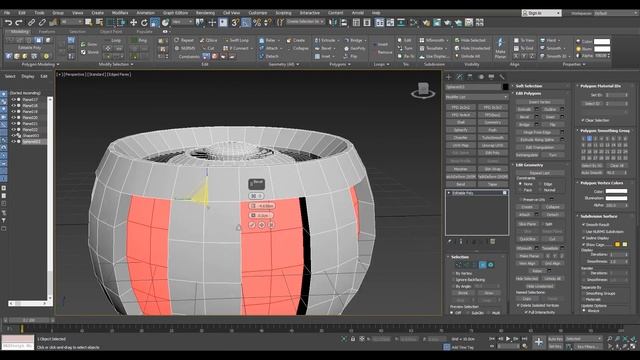Click the Redo arrow in main toolbar
The height and width of the screenshot is (360, 640).
coord(18,22)
